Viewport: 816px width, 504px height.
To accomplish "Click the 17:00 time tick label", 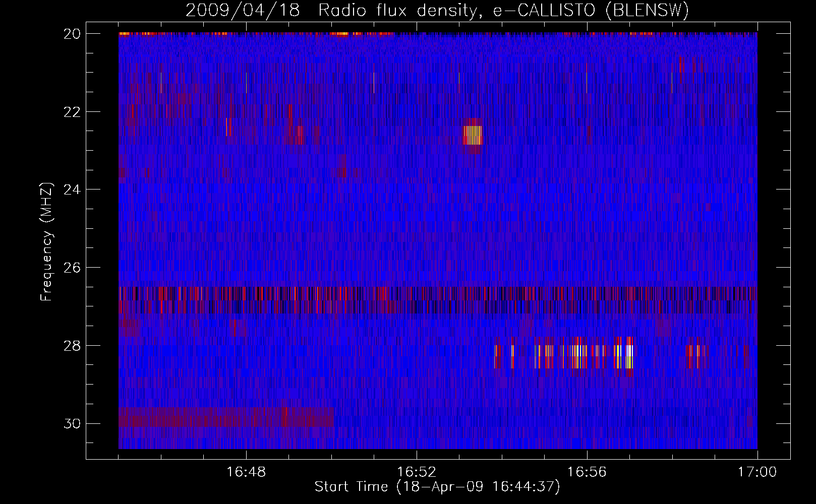I will [757, 472].
